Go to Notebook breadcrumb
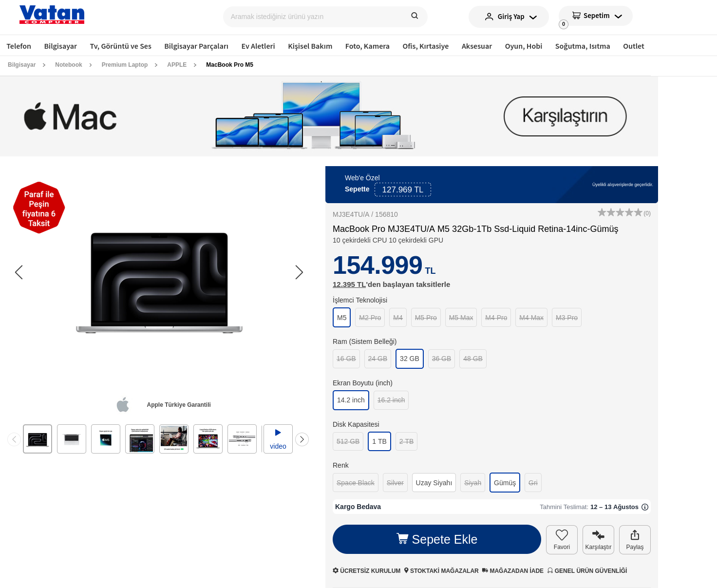Viewport: 717px width, 588px height. point(69,65)
